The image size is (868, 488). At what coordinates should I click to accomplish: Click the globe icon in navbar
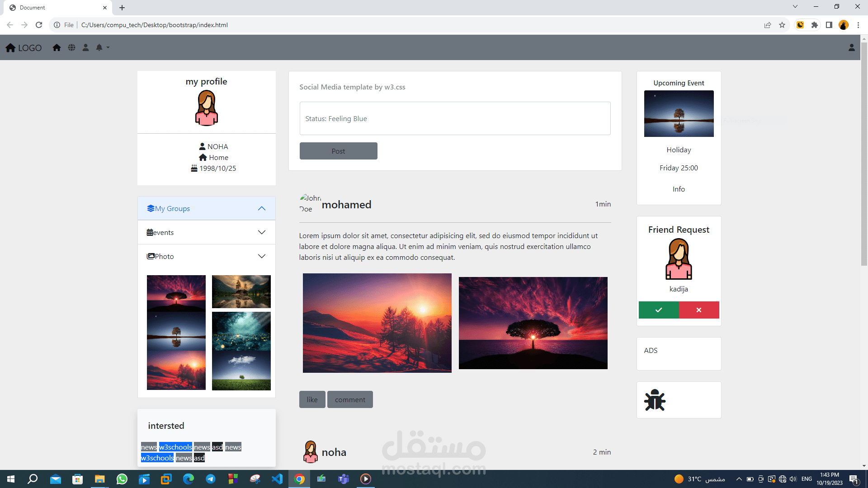click(x=71, y=47)
